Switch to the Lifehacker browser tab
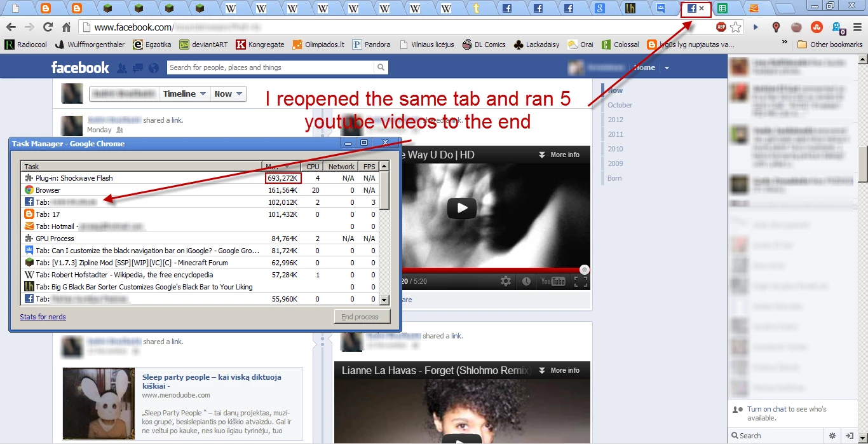The height and width of the screenshot is (444, 868). [630, 8]
